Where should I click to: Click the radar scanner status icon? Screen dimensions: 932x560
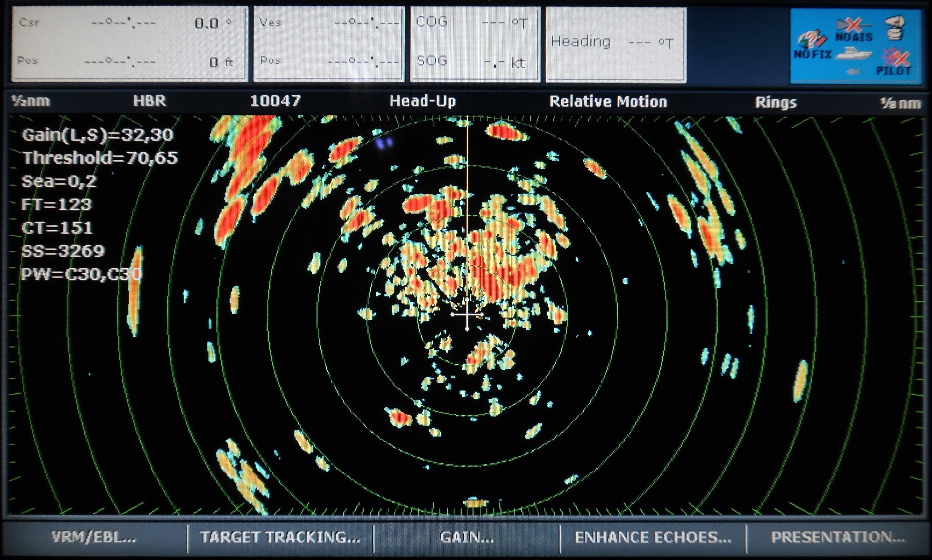tap(895, 28)
